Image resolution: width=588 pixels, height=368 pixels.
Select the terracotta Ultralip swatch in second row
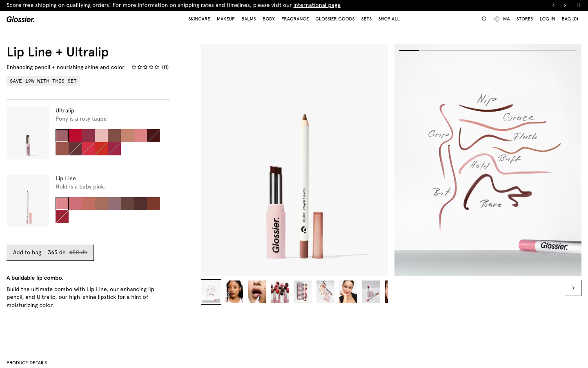pos(62,149)
